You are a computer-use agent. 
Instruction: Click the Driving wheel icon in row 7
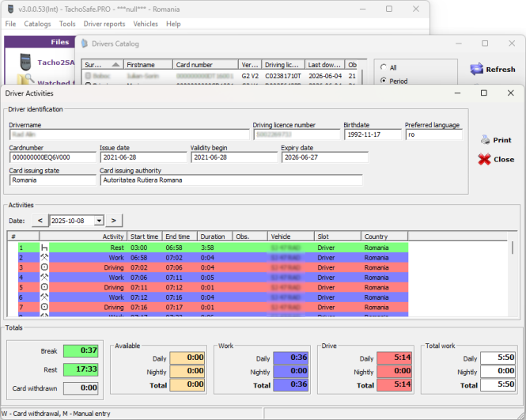coord(44,307)
